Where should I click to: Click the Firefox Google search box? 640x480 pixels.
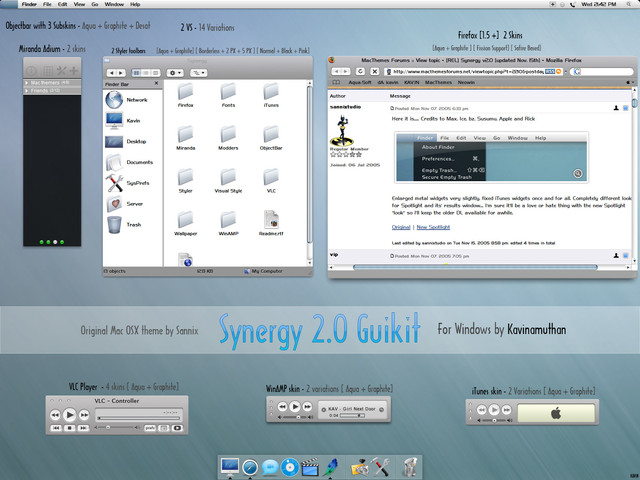602,71
